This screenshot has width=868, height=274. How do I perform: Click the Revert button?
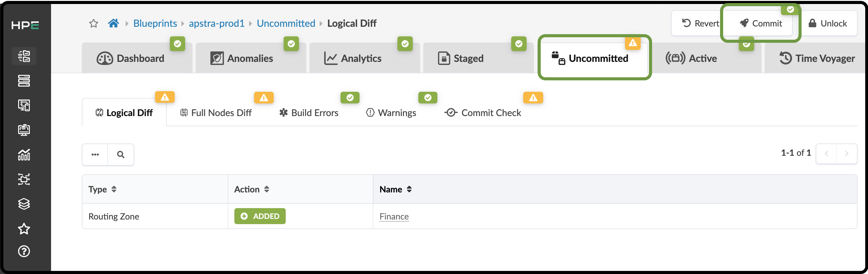point(700,23)
